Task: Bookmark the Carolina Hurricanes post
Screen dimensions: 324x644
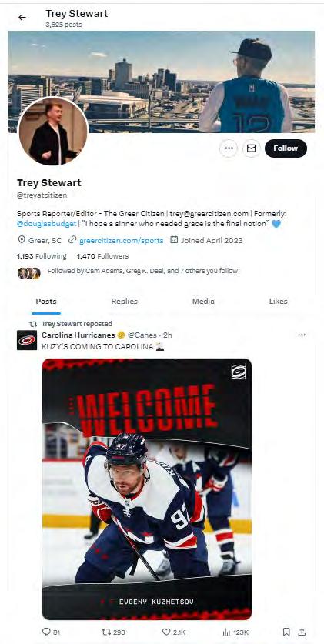Action: click(x=286, y=632)
